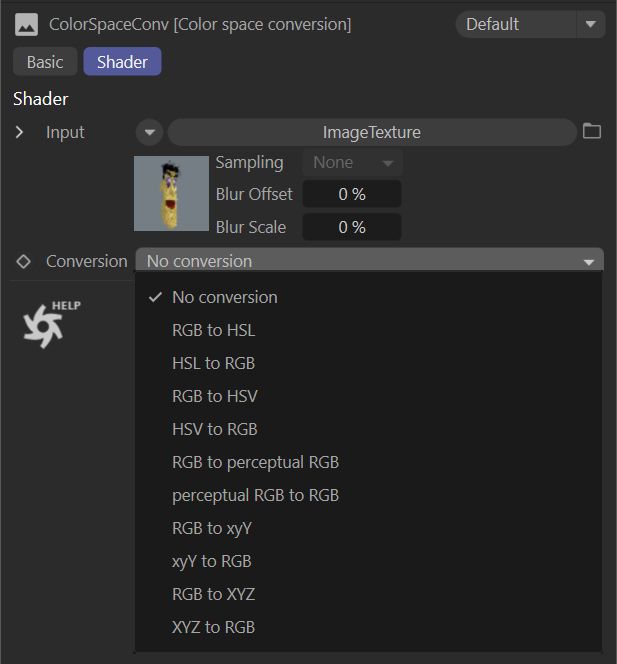Open the round arrow menu beside Input

pyautogui.click(x=149, y=132)
